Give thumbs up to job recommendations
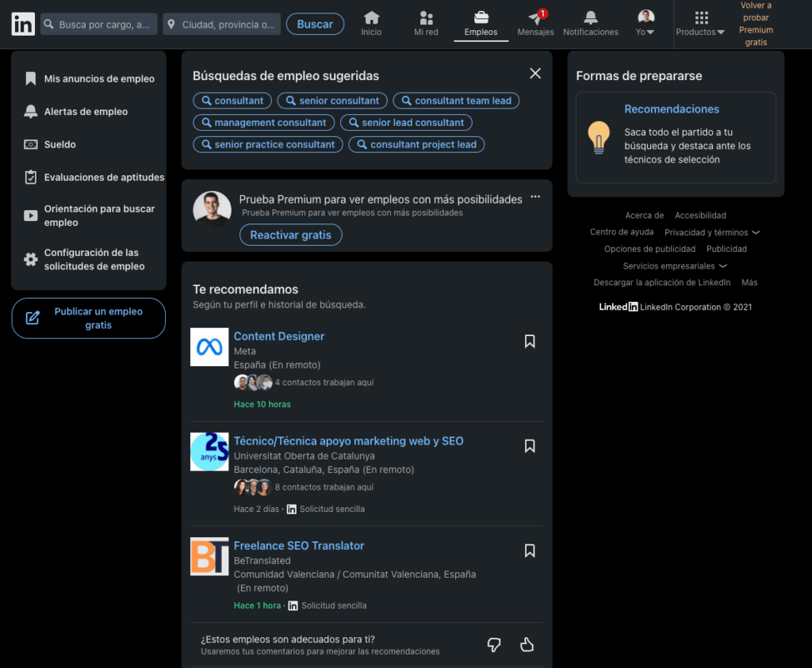The image size is (812, 668). tap(527, 644)
